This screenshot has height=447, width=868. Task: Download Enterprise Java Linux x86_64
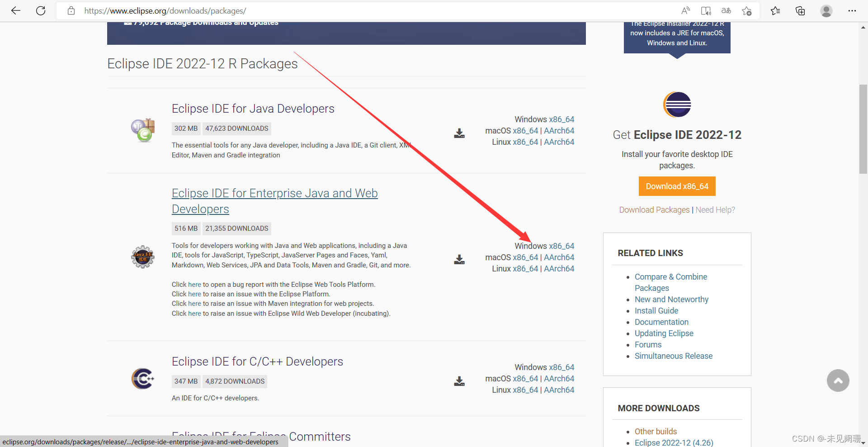click(x=525, y=269)
